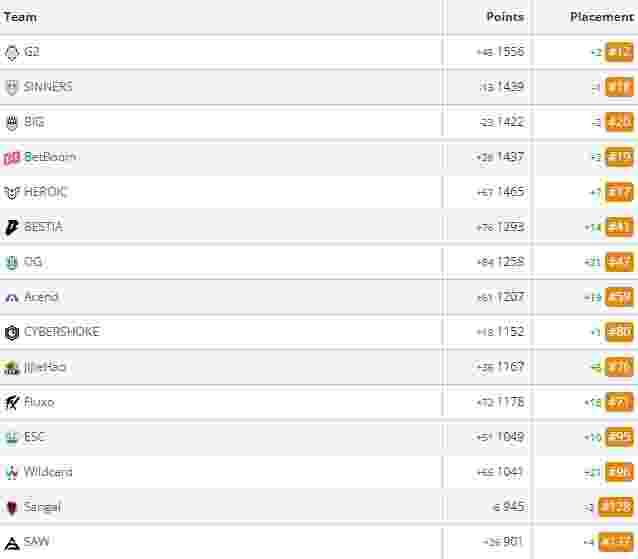This screenshot has width=638, height=559.
Task: Open the Sangal team link
Action: (x=42, y=507)
